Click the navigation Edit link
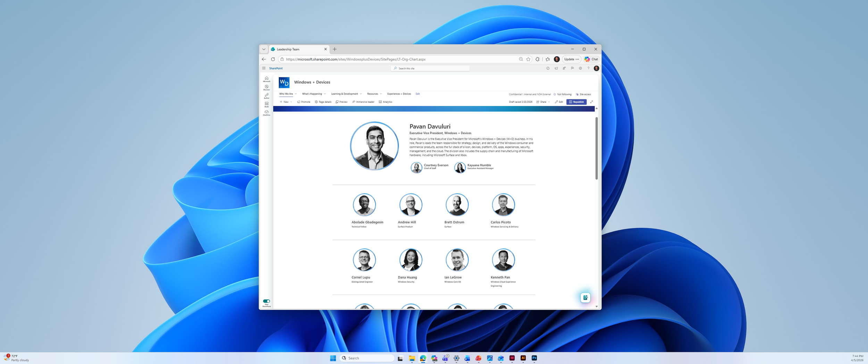This screenshot has width=868, height=364. pos(418,94)
